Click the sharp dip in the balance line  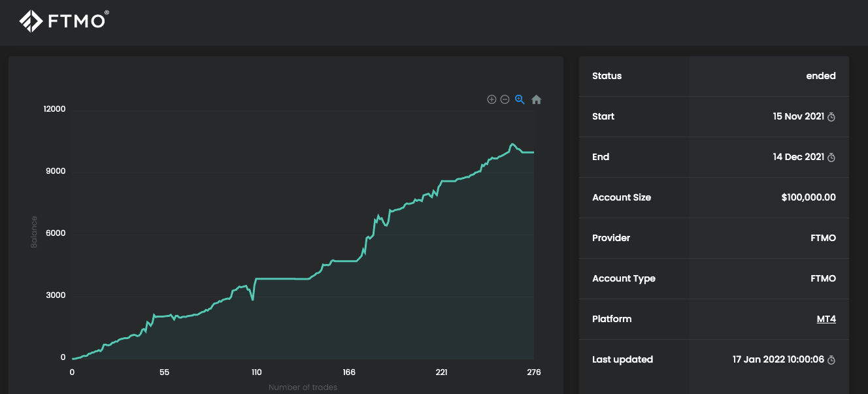tap(252, 299)
